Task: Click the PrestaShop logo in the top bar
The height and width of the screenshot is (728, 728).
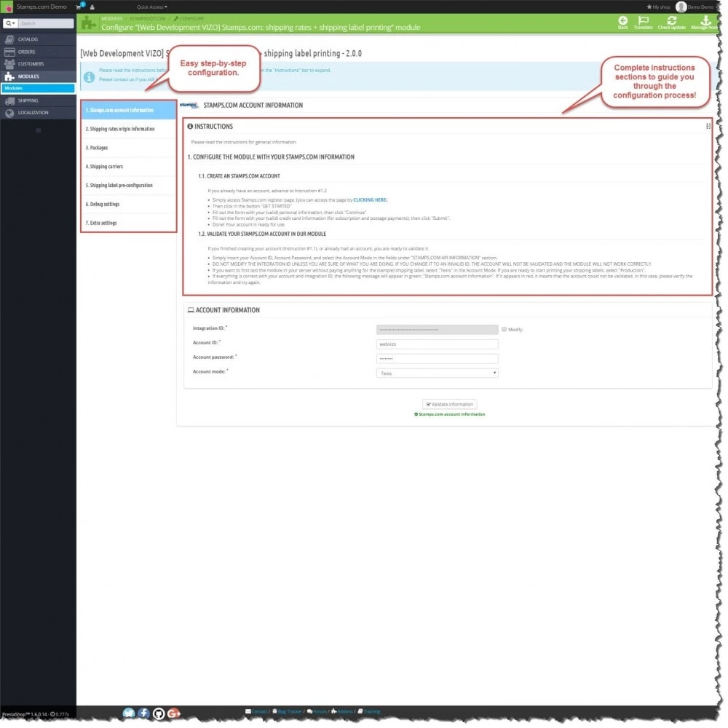Action: tap(8, 7)
